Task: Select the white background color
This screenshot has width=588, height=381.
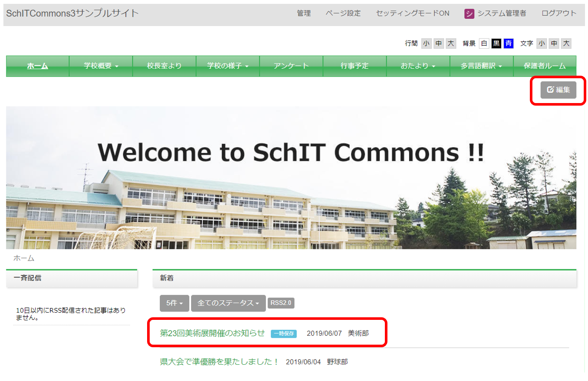Action: [x=484, y=43]
